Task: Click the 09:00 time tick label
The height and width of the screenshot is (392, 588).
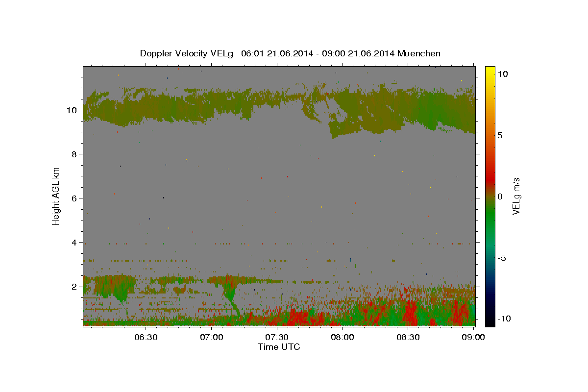Action: click(473, 337)
